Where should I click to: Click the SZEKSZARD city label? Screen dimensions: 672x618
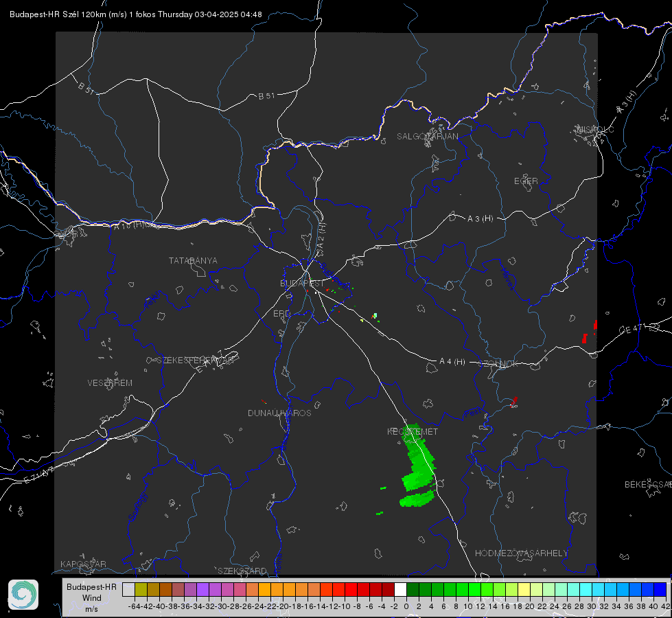pos(242,571)
